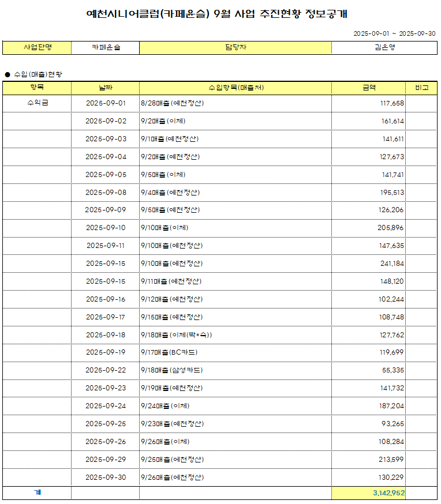Select the 김은영 manager name cell
Image resolution: width=441 pixels, height=504 pixels.
(384, 48)
